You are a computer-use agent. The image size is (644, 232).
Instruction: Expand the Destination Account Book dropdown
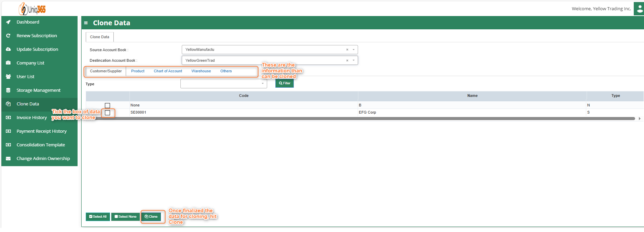[x=354, y=61]
